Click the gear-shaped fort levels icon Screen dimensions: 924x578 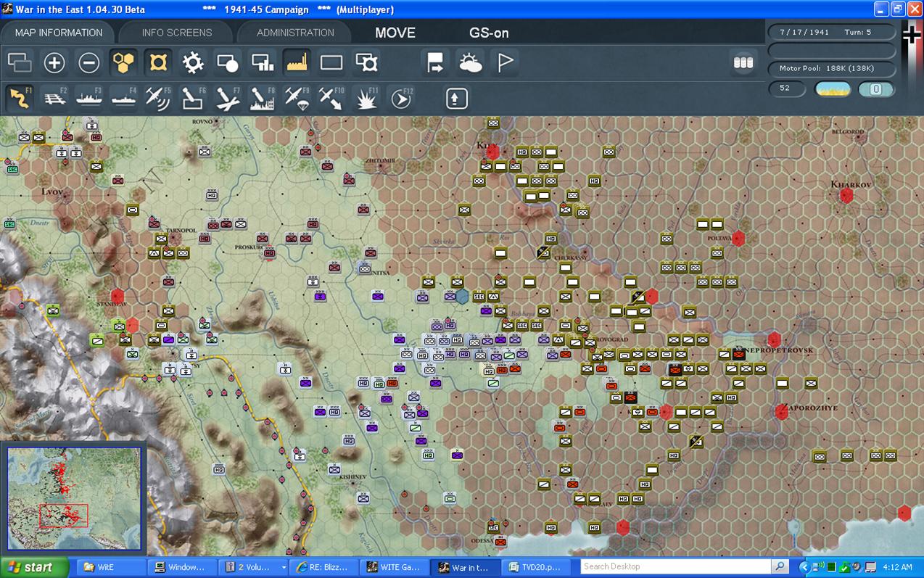(193, 62)
